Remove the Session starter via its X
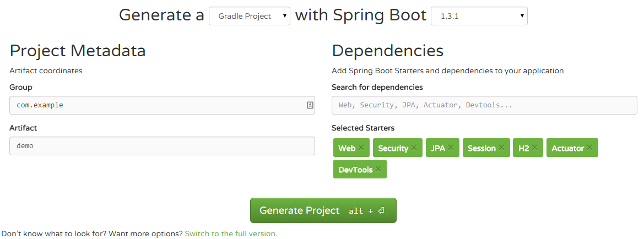 click(501, 148)
